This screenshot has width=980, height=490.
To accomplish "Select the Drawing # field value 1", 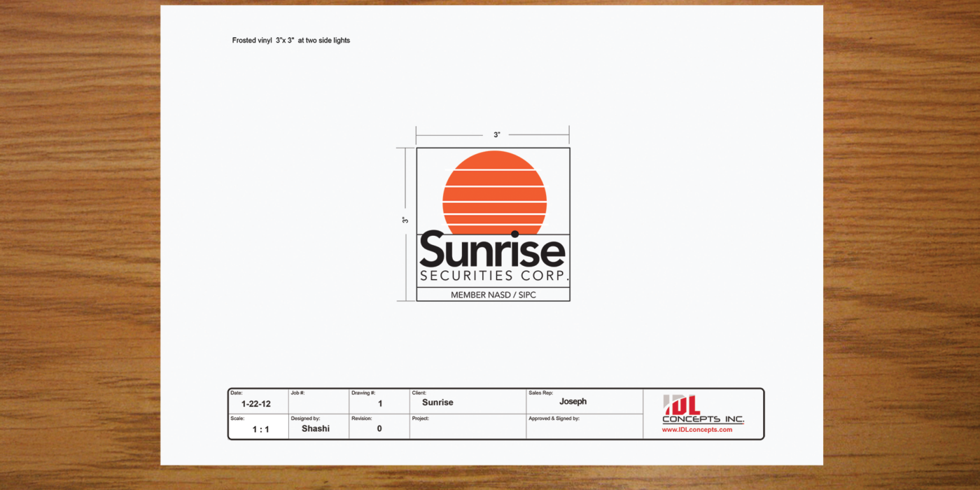I will [x=379, y=404].
